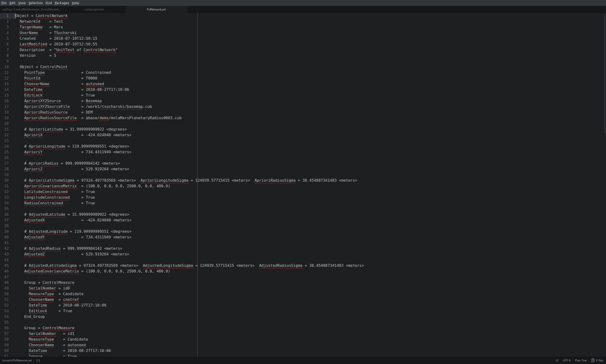Click the git changed-files icon in status bar

click(x=593, y=360)
